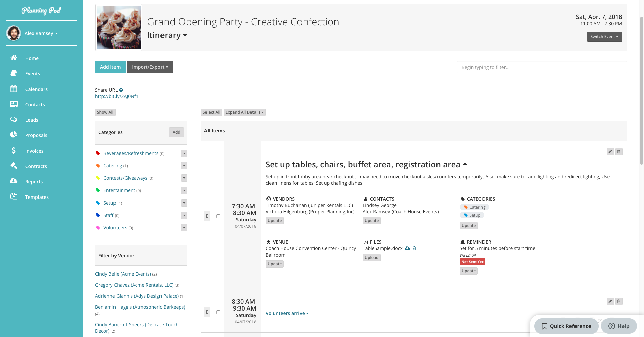Click the Share URL help question icon
This screenshot has height=337, width=644.
pos(121,90)
